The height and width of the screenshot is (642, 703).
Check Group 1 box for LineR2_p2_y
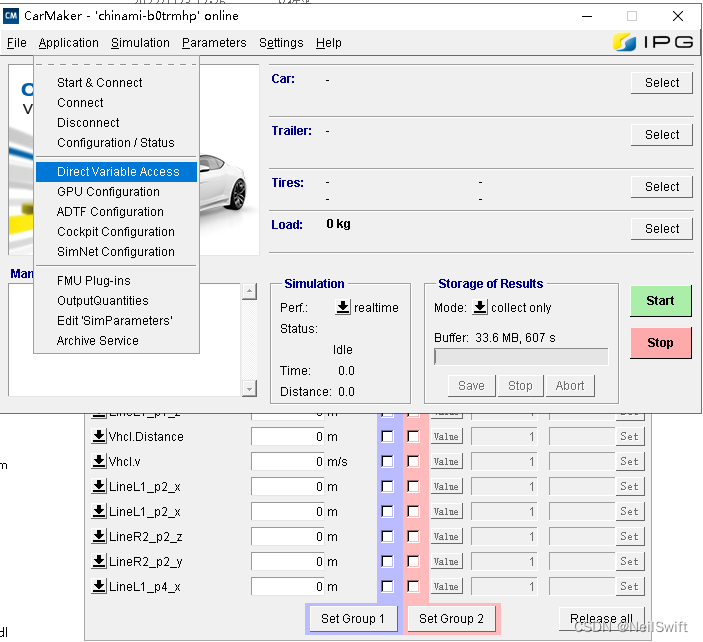pos(387,561)
